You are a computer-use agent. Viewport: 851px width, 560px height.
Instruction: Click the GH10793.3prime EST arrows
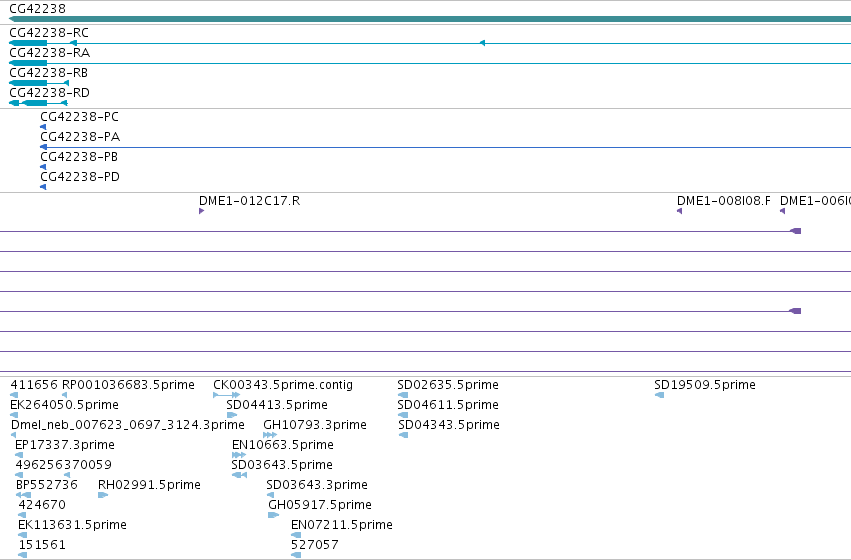(270, 435)
